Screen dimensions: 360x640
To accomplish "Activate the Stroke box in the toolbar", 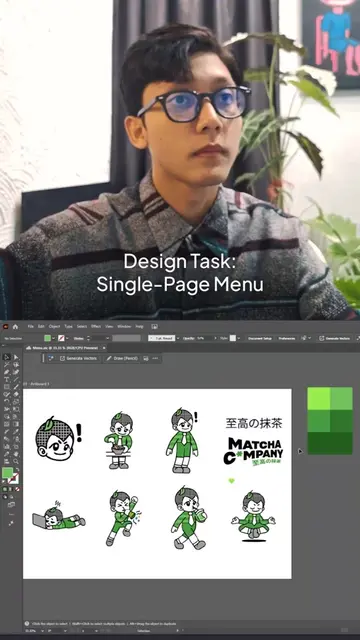I will (x=14, y=478).
